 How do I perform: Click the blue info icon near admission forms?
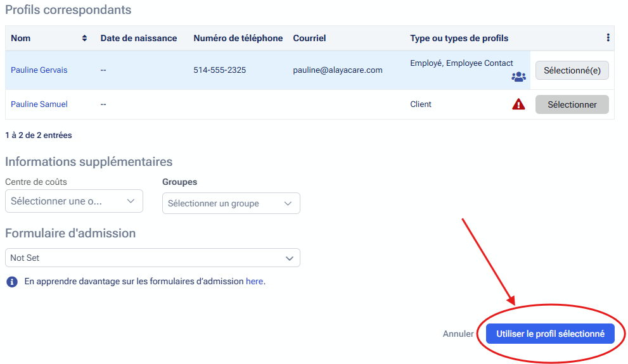pos(12,282)
